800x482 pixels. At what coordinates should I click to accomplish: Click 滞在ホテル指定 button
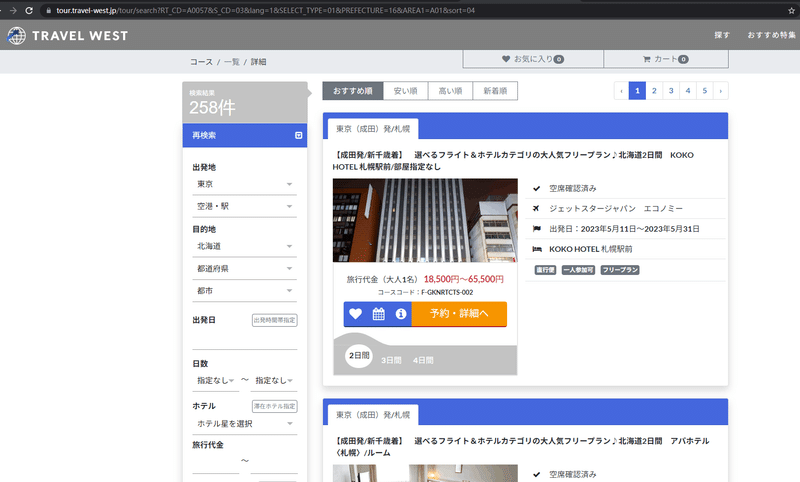tap(274, 406)
